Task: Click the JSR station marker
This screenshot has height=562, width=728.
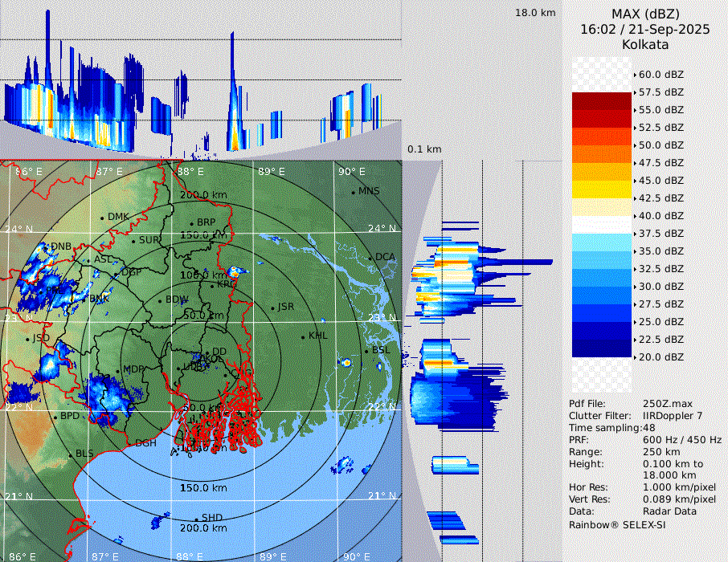Action: [272, 307]
